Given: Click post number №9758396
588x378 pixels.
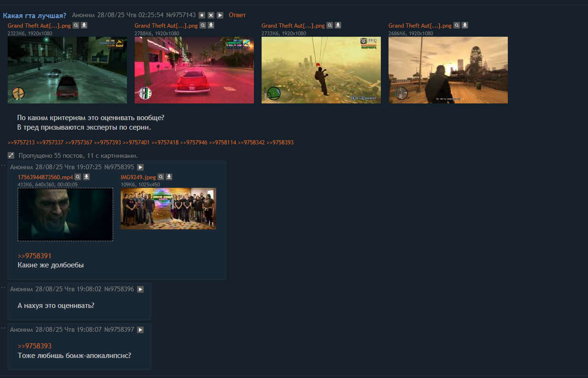Looking at the screenshot, I should coord(119,289).
